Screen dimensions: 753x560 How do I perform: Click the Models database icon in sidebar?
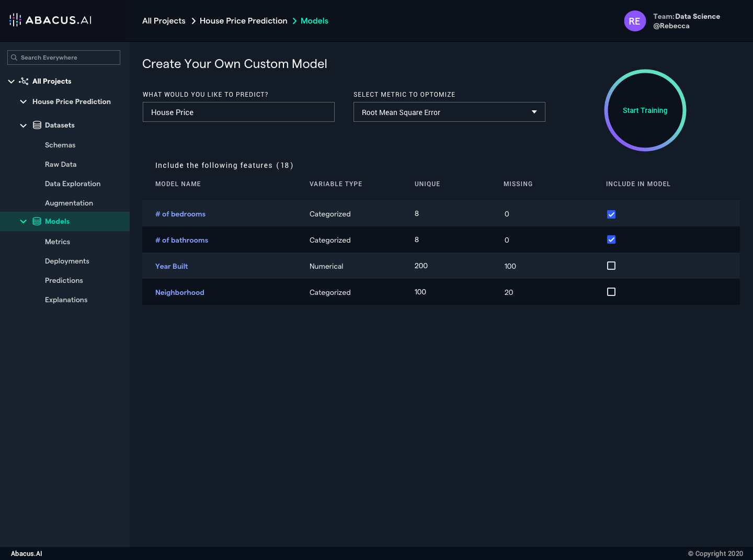coord(37,221)
